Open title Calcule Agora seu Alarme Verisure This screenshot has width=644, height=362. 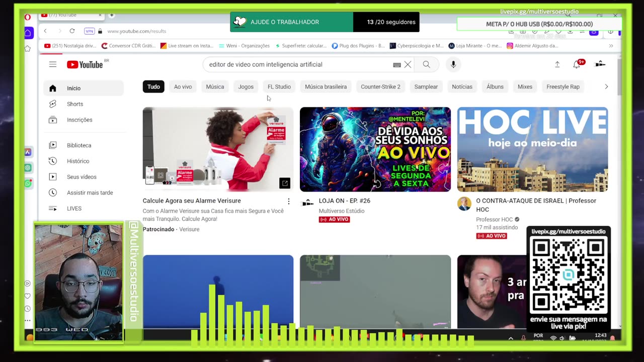[x=192, y=201]
